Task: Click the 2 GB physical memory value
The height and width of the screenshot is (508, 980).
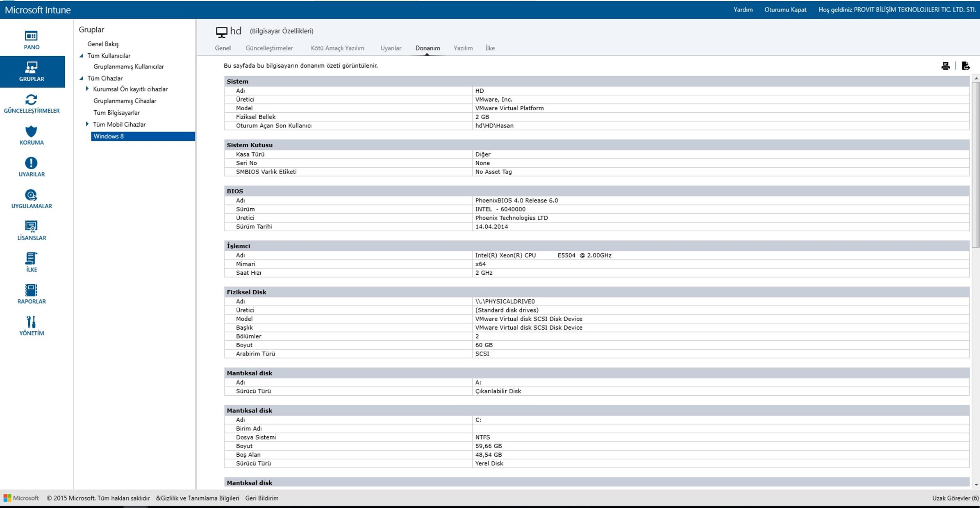Action: coord(482,117)
